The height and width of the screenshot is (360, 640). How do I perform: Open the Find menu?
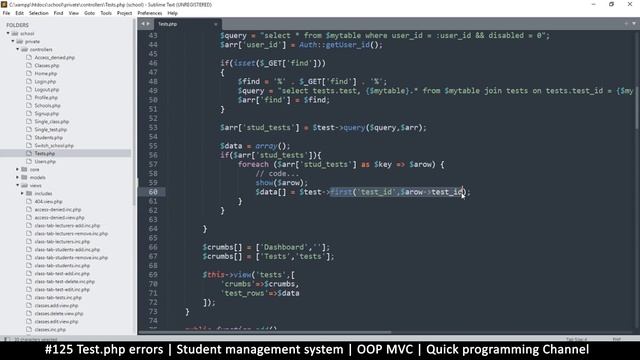click(x=58, y=13)
